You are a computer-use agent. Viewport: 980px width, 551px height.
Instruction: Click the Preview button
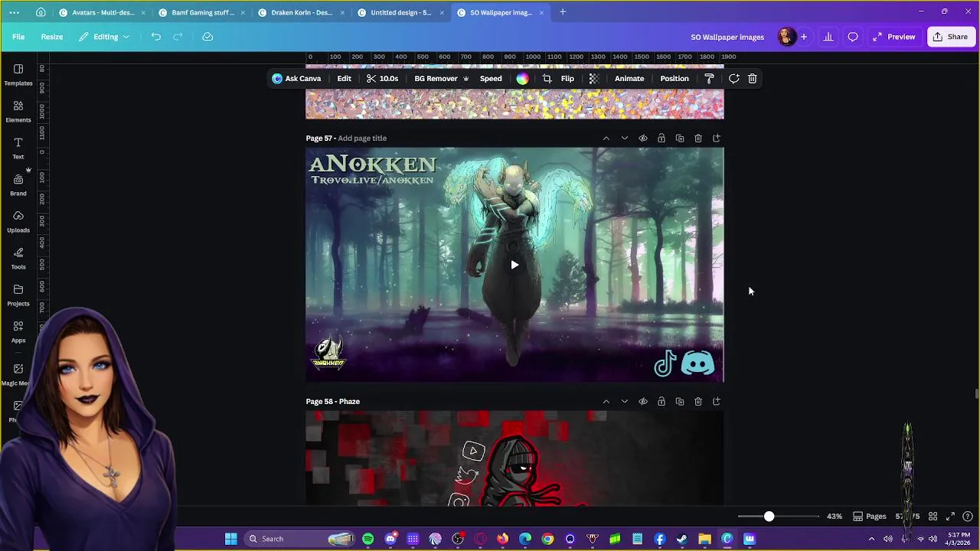pyautogui.click(x=893, y=37)
